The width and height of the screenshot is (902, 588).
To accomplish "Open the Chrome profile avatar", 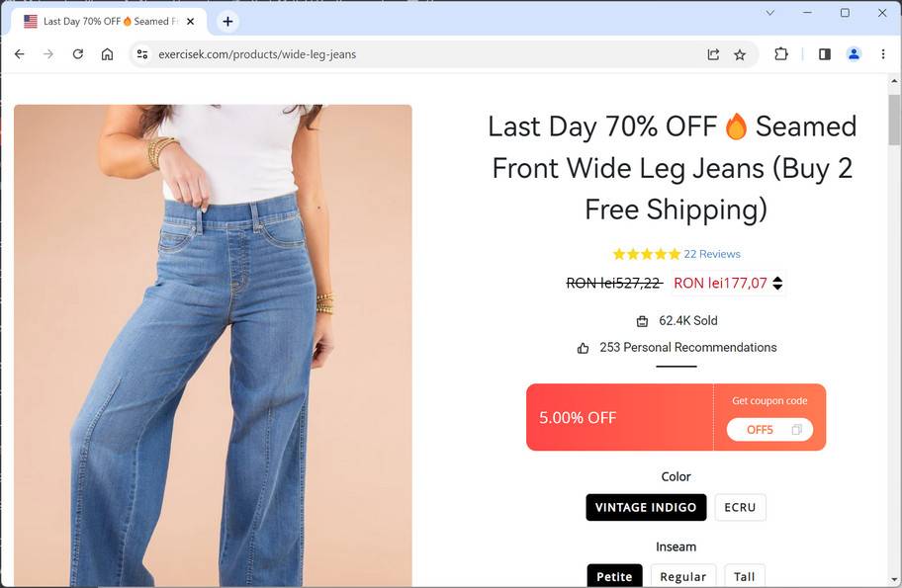I will point(854,54).
